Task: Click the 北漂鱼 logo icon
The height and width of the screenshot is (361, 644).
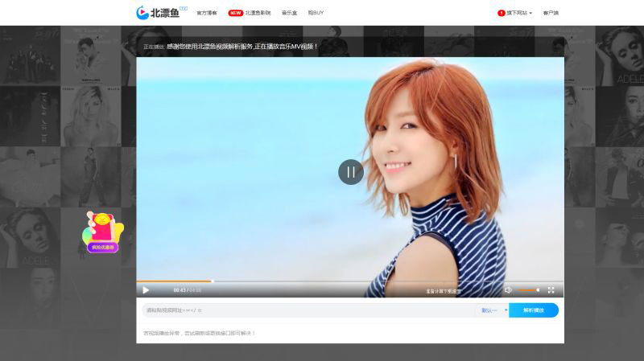Action: click(142, 13)
